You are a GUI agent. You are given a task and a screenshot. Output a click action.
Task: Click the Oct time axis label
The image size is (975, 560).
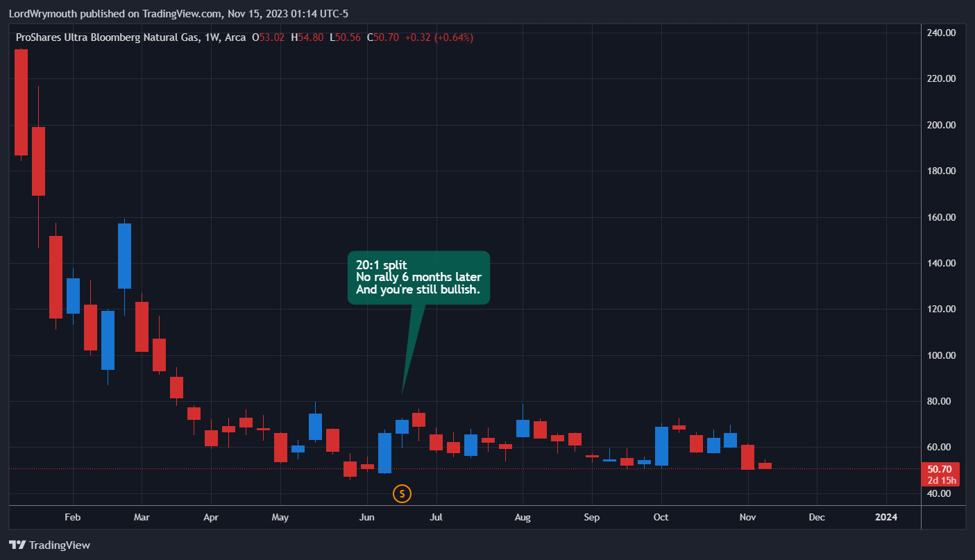pyautogui.click(x=661, y=517)
